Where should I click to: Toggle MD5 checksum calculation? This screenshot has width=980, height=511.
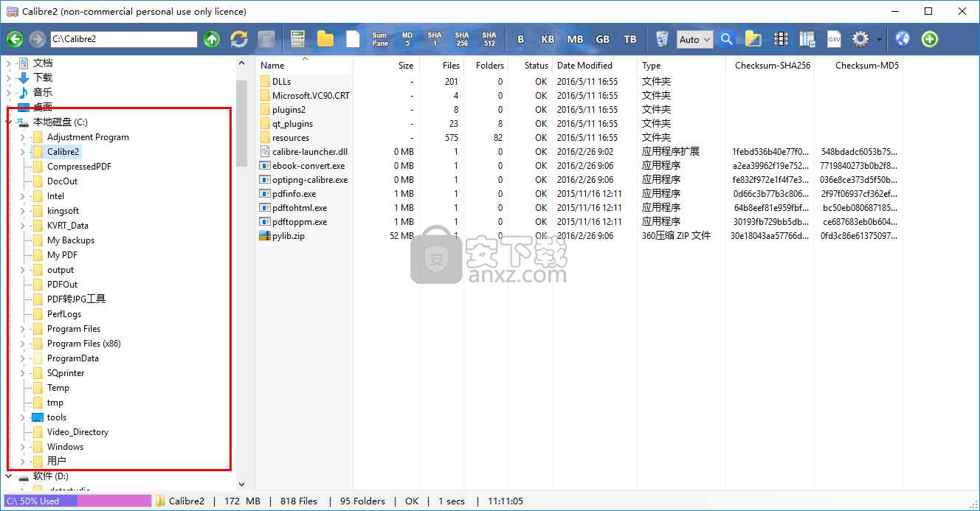407,39
